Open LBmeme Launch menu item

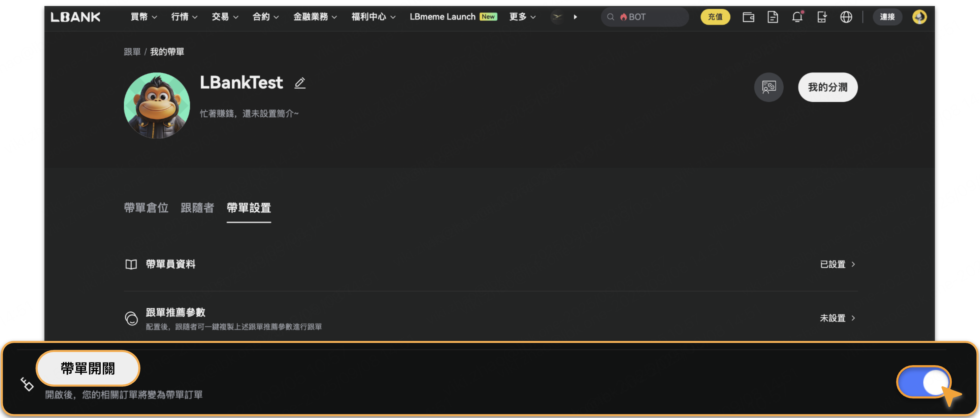pyautogui.click(x=442, y=17)
